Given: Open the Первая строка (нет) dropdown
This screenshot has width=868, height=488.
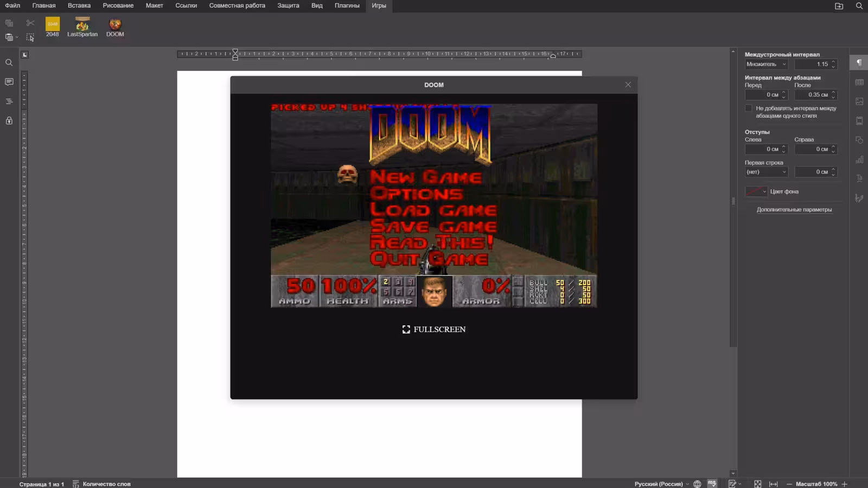Looking at the screenshot, I should click(x=766, y=172).
